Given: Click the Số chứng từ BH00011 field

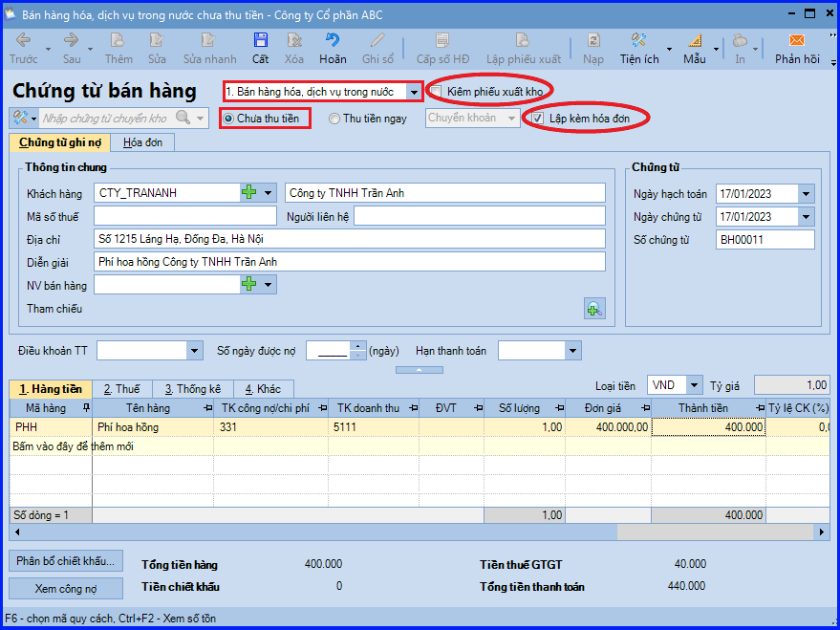Looking at the screenshot, I should point(765,239).
